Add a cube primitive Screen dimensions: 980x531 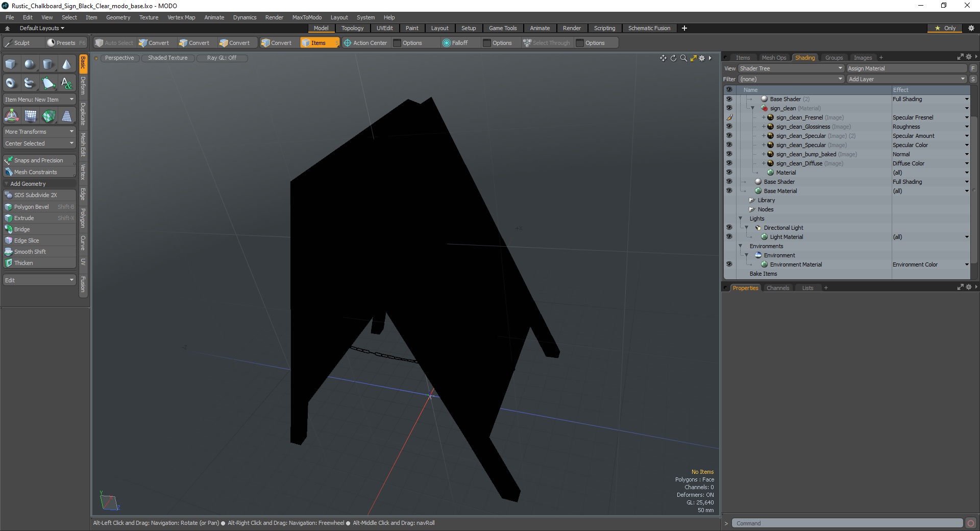tap(11, 64)
